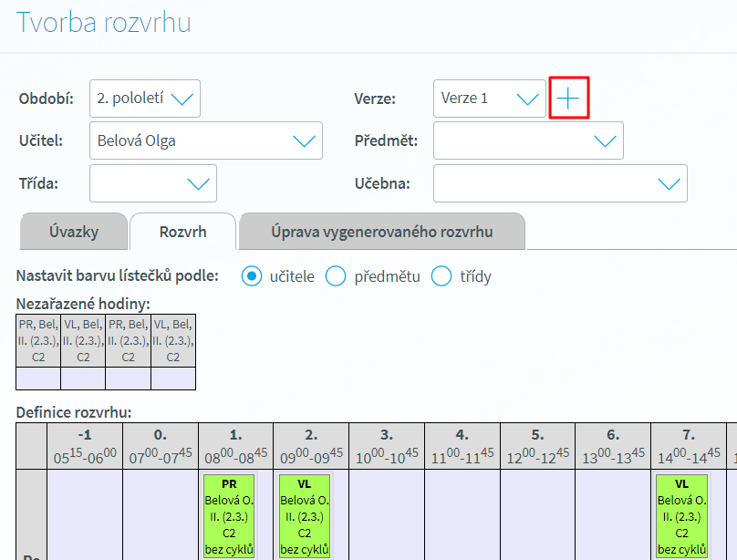
Task: Select the třídy radio button
Action: click(x=441, y=276)
